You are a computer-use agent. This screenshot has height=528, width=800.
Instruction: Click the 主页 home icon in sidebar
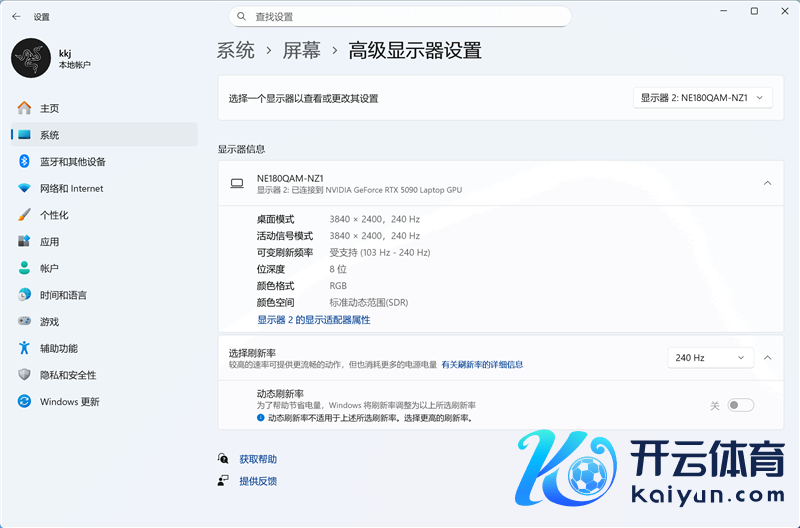point(24,108)
